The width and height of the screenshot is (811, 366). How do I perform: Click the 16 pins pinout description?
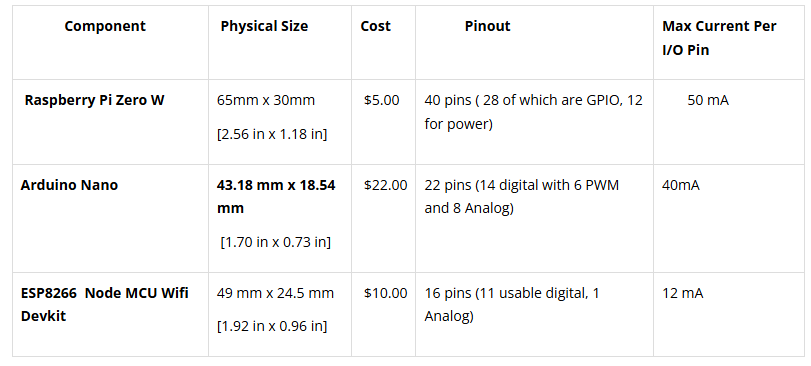coord(512,304)
